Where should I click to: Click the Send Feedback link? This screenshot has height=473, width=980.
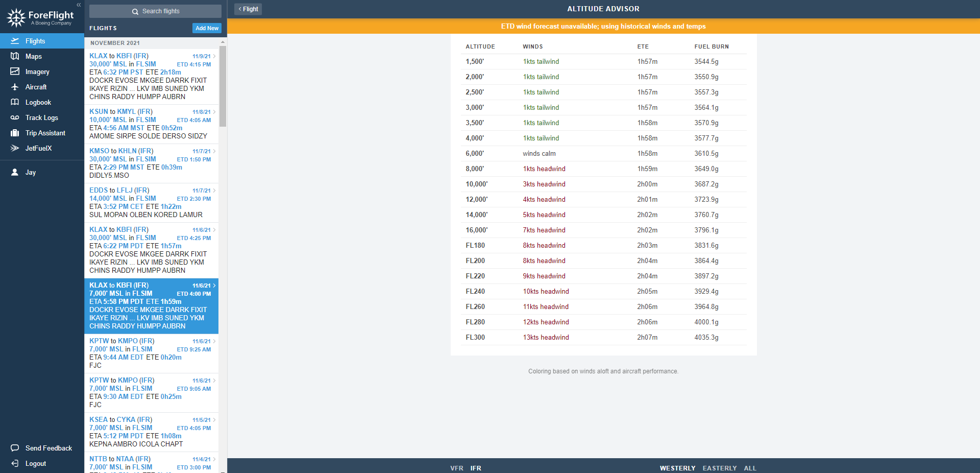point(48,448)
